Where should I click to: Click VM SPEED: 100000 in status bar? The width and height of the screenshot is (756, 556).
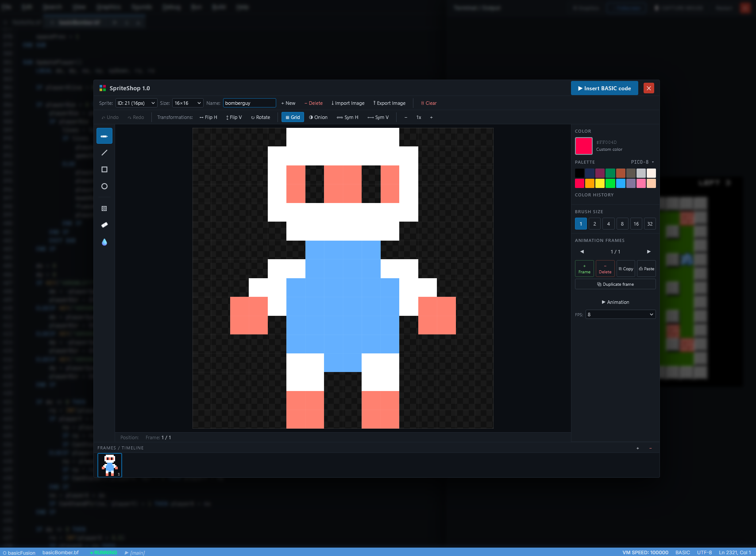coord(645,552)
